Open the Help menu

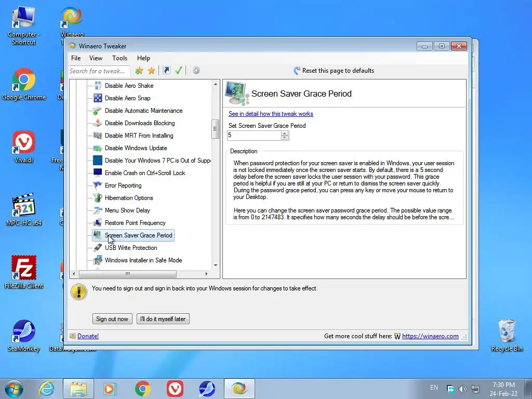tap(143, 58)
